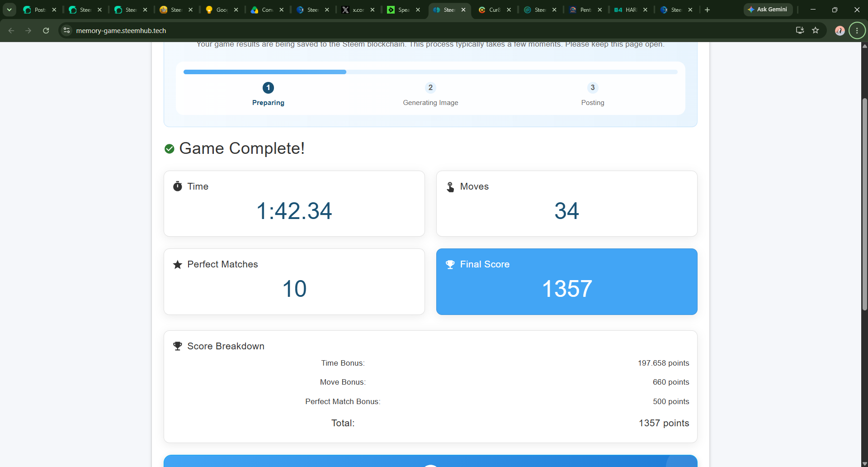868x467 pixels.
Task: Click the 197.658 points value
Action: tap(663, 363)
